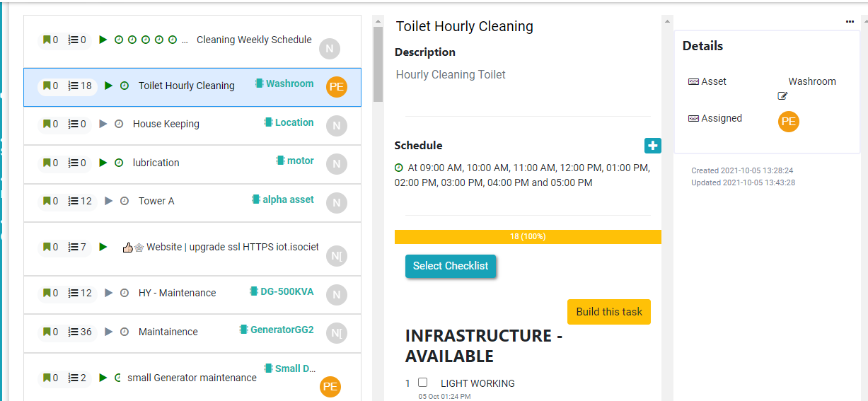Click the edit pencil icon under Washroom
The image size is (868, 401).
[x=782, y=96]
